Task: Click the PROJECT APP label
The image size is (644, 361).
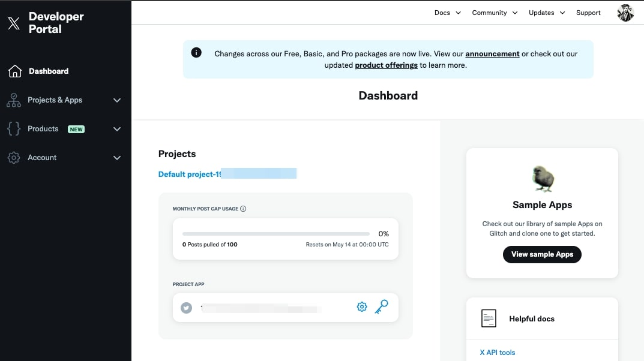Action: click(188, 284)
